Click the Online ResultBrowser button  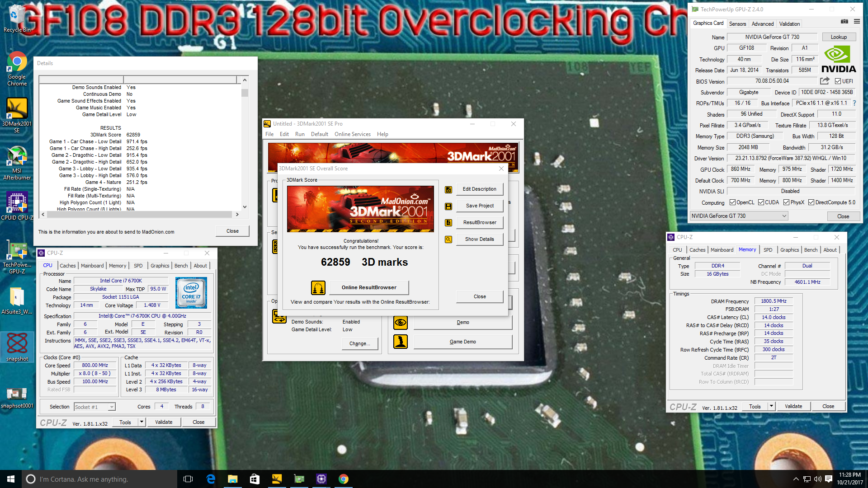[x=369, y=287]
